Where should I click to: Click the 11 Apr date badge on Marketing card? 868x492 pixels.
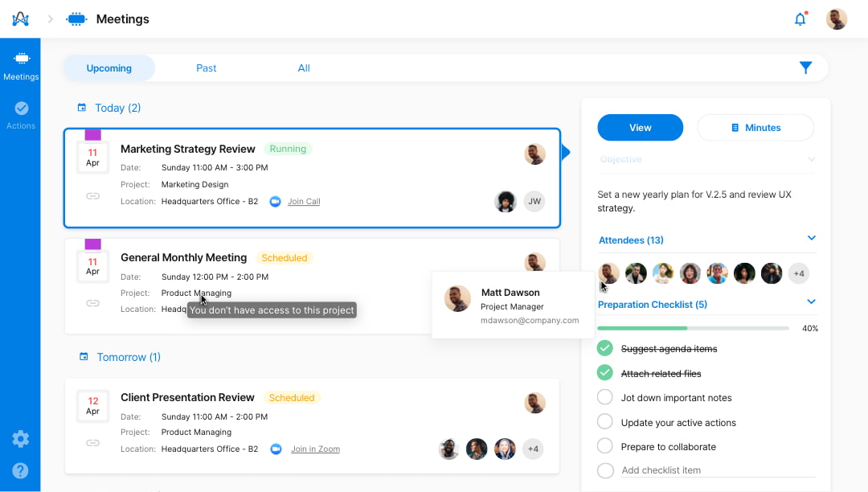click(92, 158)
